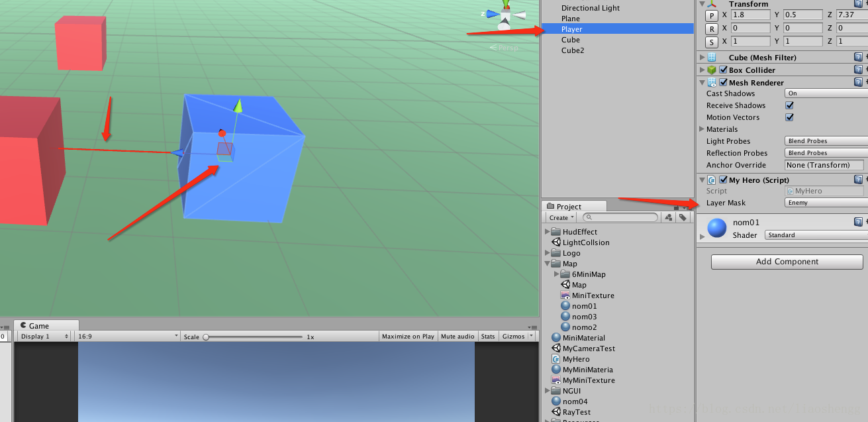
Task: Open help for the Box Collider component
Action: [859, 70]
